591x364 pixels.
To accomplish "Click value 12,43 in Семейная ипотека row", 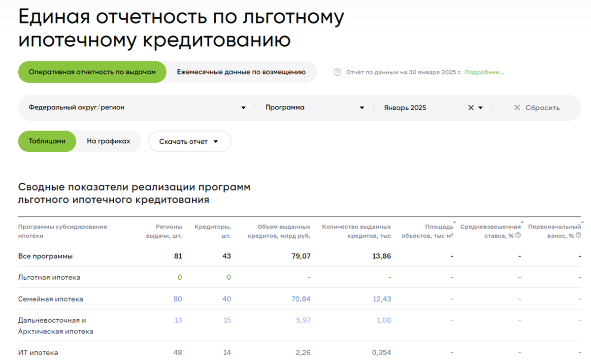I will point(381,299).
